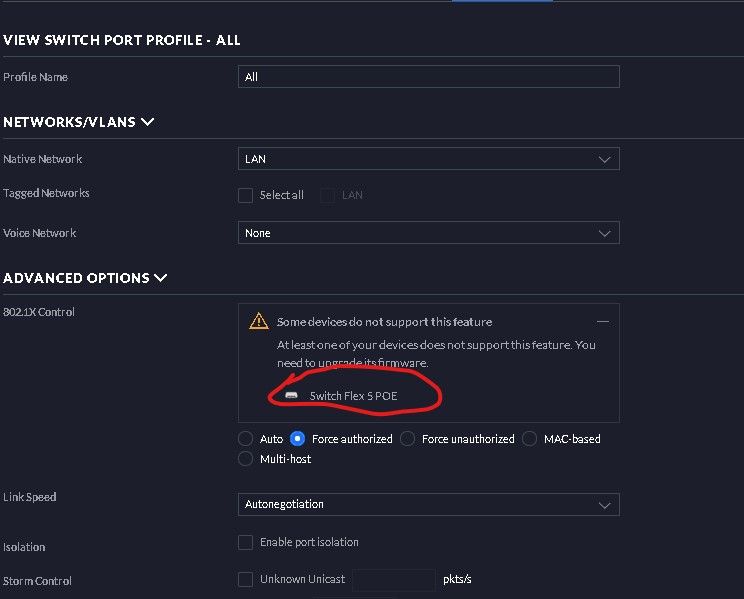
Task: Select the MAC-based radio button
Action: tap(531, 439)
